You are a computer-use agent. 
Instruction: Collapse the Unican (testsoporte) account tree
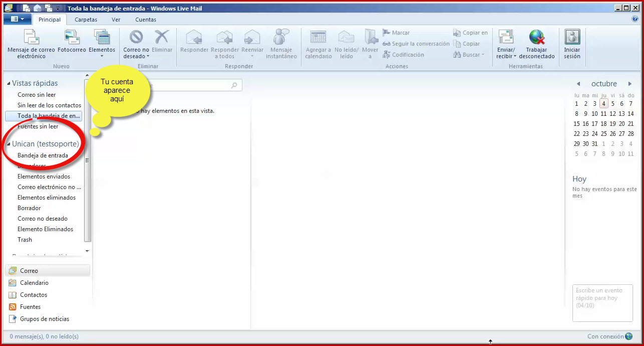(9, 144)
